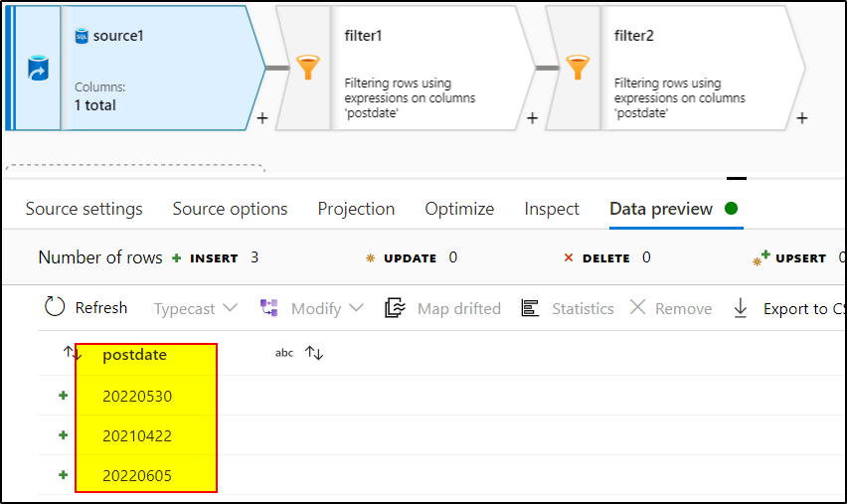This screenshot has width=847, height=504.
Task: Switch to the Source settings tab
Action: (x=84, y=209)
